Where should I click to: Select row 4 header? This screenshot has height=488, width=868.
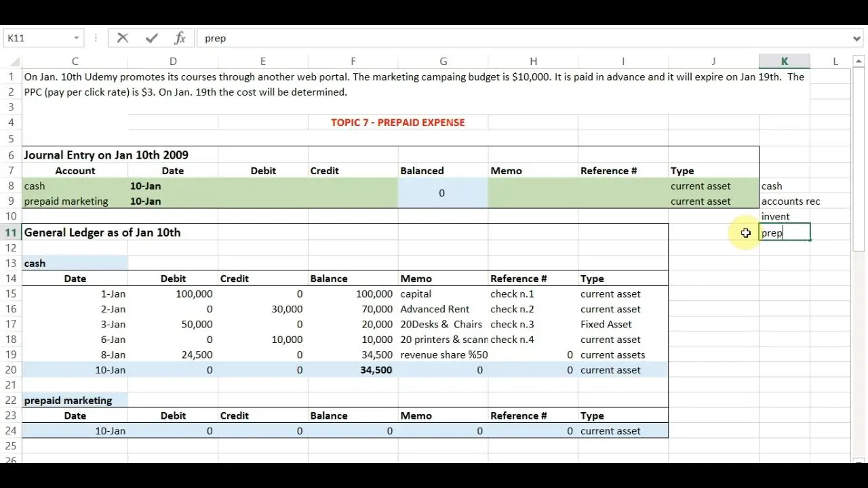11,123
